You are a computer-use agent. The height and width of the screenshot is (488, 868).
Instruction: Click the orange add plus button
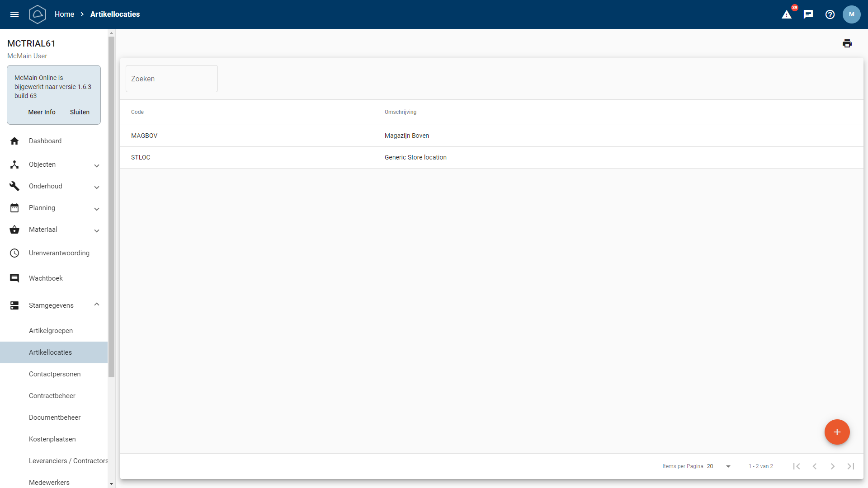(x=837, y=432)
